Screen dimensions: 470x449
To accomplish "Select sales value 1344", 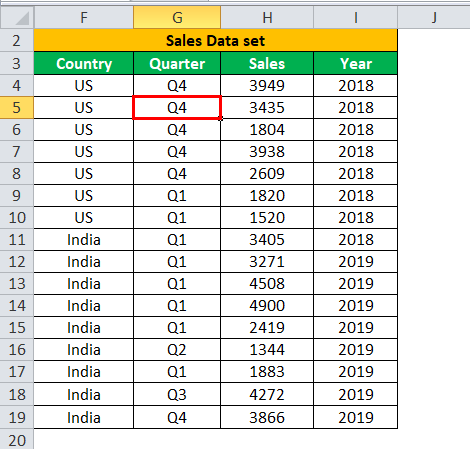I will tap(267, 350).
